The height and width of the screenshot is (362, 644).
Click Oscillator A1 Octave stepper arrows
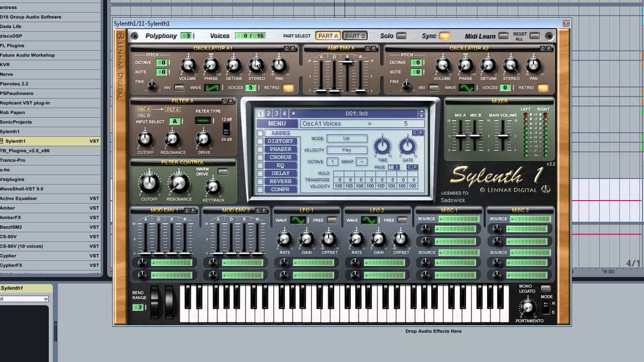pos(170,62)
